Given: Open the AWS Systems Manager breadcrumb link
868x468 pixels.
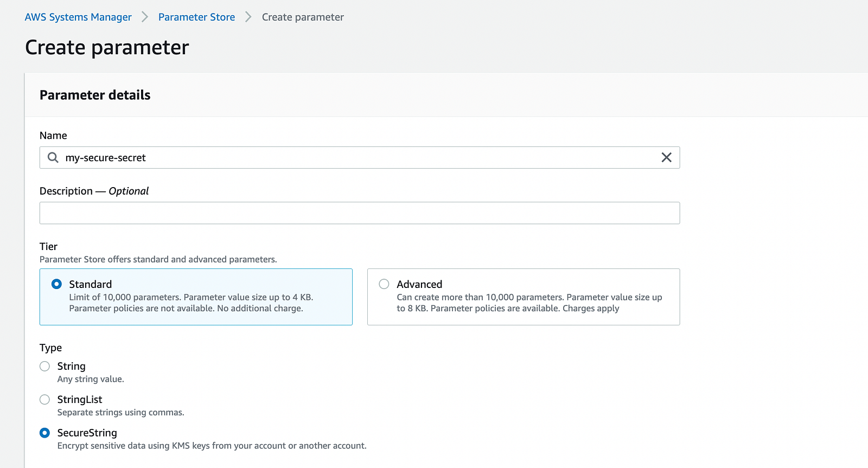Looking at the screenshot, I should [78, 17].
